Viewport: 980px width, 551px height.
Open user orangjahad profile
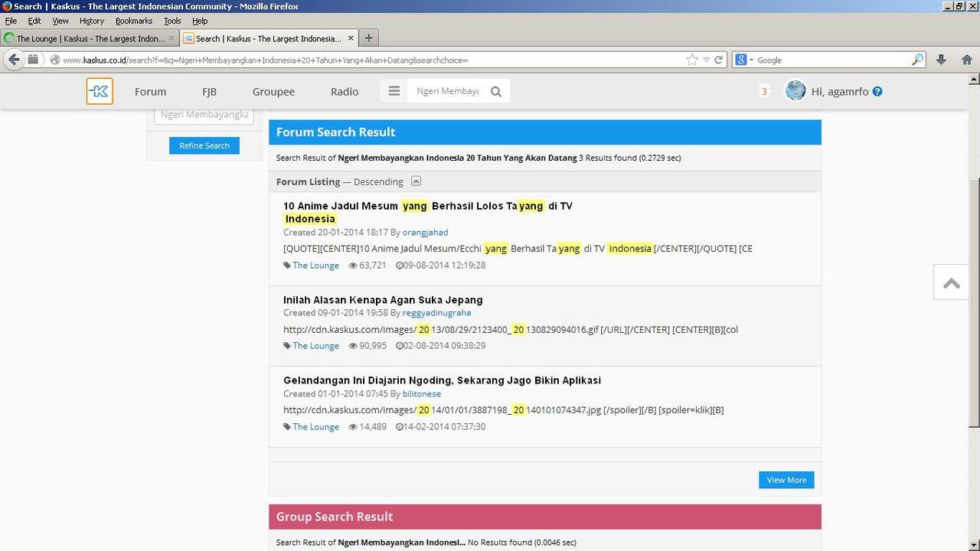point(425,233)
